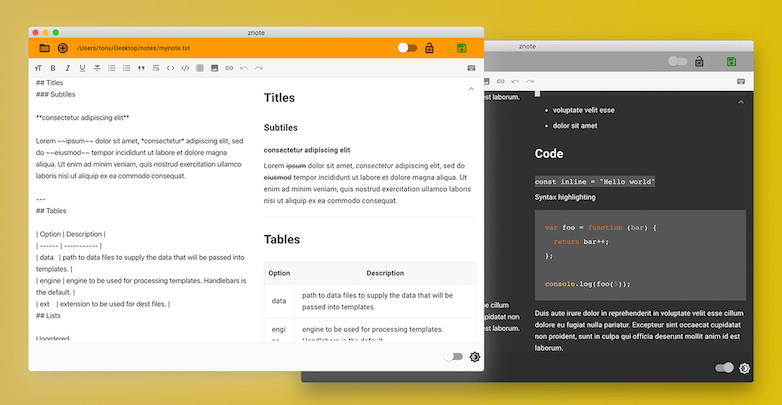The height and width of the screenshot is (405, 782).
Task: Insert a numbered list
Action: point(126,68)
